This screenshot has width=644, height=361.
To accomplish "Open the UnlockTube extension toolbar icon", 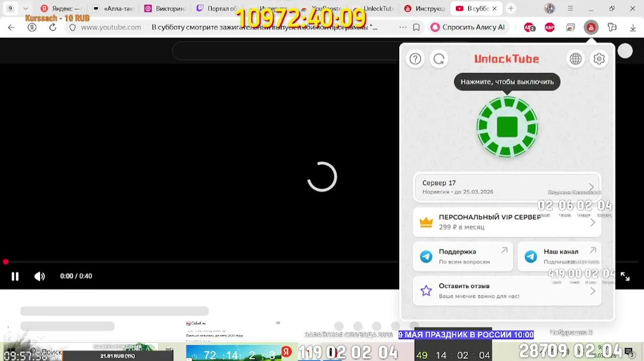I will click(591, 28).
